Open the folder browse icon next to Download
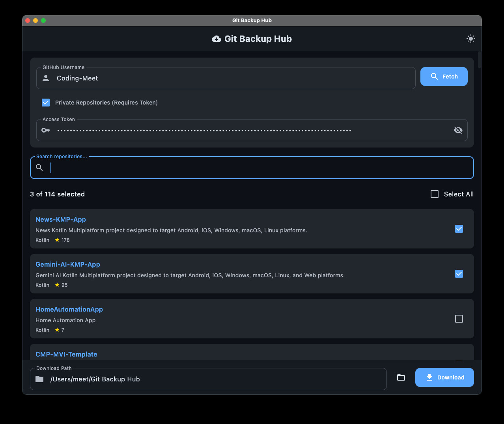The height and width of the screenshot is (424, 504). click(401, 377)
